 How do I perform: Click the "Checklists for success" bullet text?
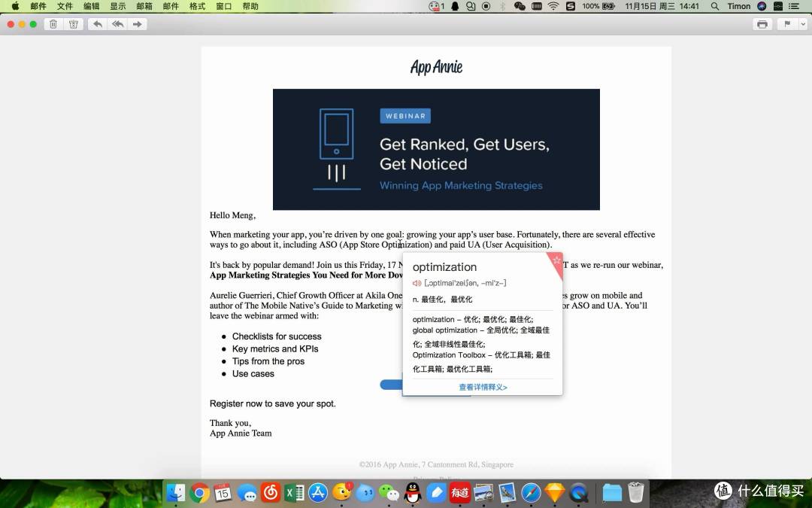point(277,336)
